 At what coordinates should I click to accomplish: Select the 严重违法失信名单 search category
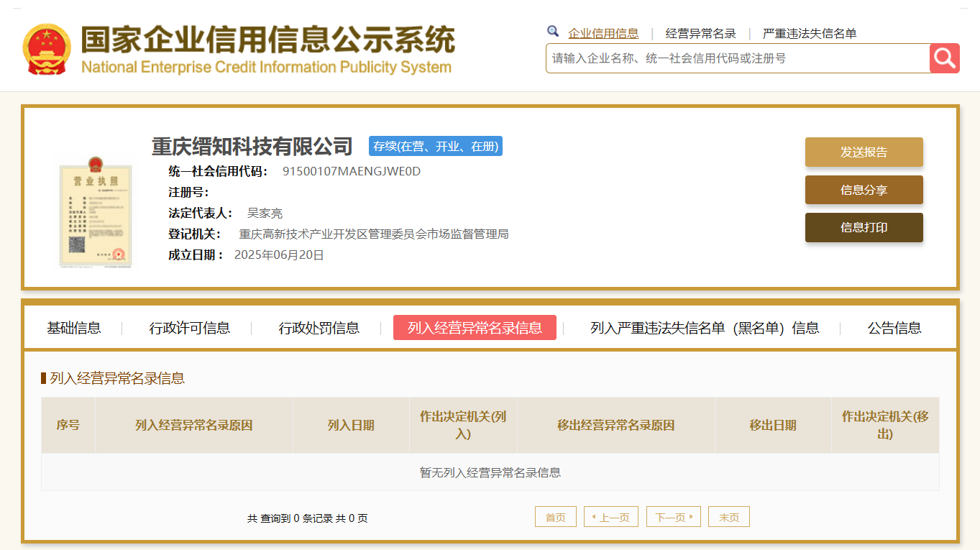(810, 34)
